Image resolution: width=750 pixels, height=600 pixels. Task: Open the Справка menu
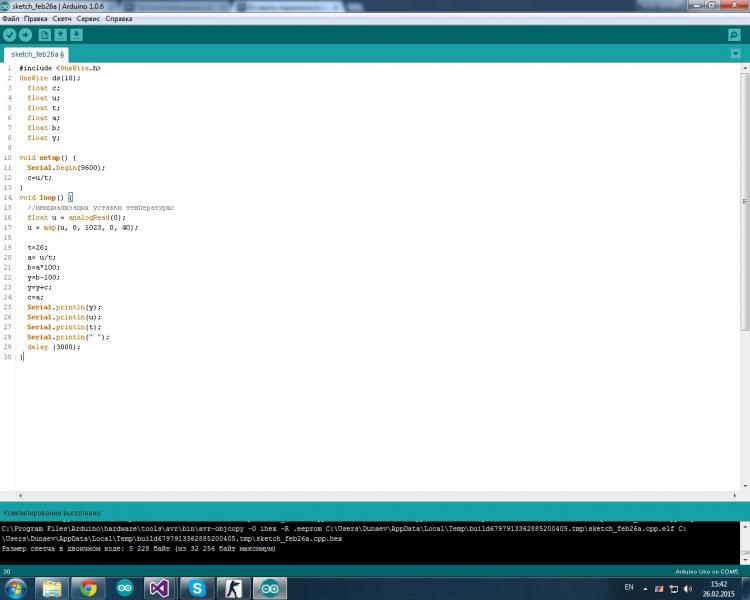pyautogui.click(x=119, y=18)
